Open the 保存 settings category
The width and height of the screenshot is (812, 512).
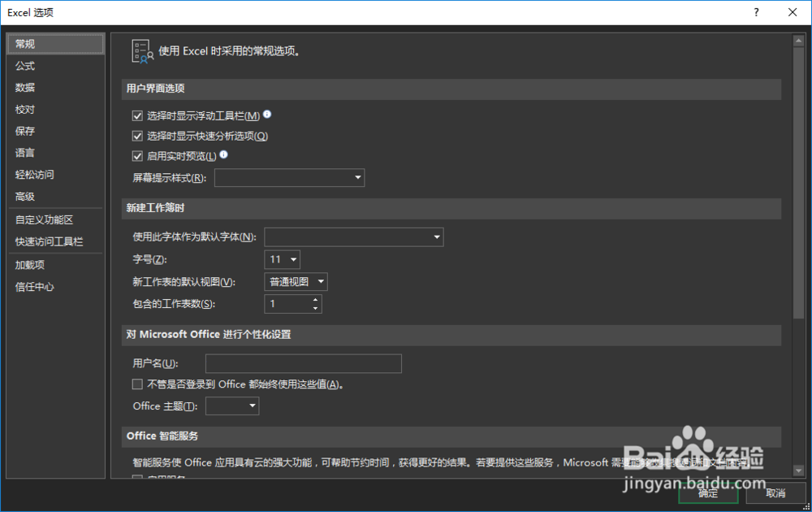coord(55,131)
